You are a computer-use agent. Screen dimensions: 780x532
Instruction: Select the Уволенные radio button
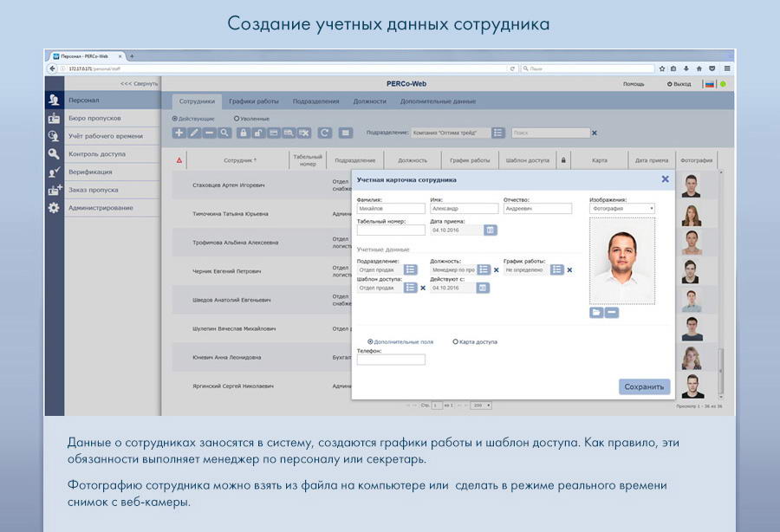pyautogui.click(x=237, y=119)
